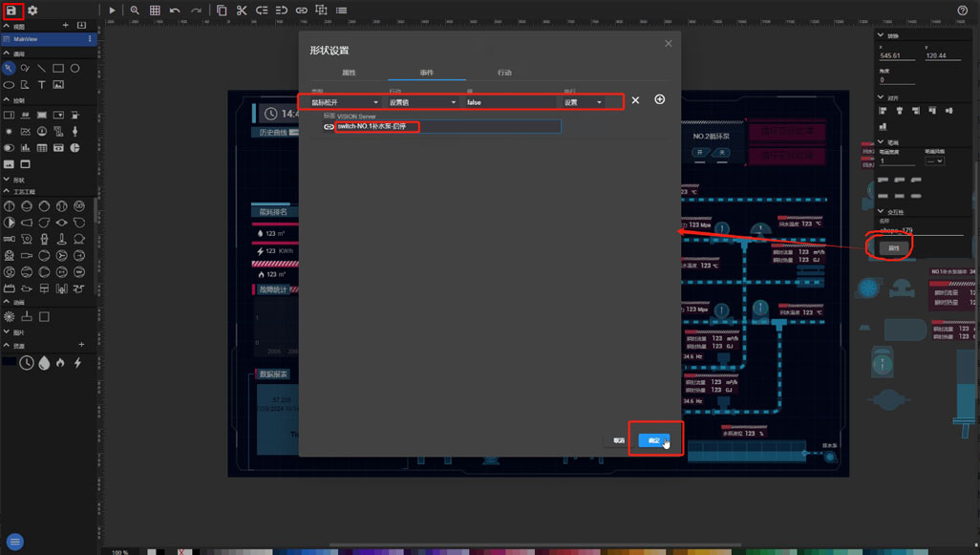980x555 pixels.
Task: Open the 设置值 action dropdown
Action: (x=422, y=102)
